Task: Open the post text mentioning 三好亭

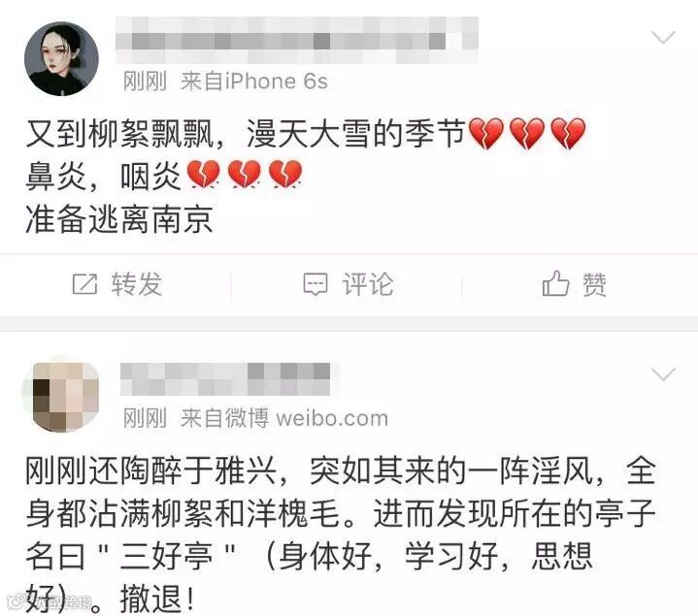Action: (341, 535)
